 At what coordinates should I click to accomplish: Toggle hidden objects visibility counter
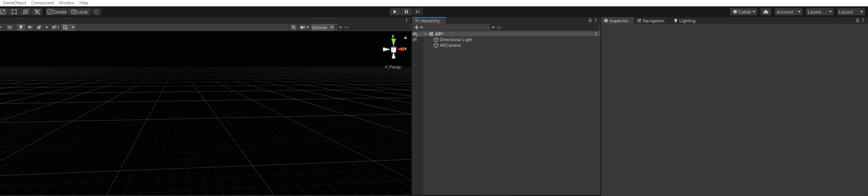[x=55, y=27]
